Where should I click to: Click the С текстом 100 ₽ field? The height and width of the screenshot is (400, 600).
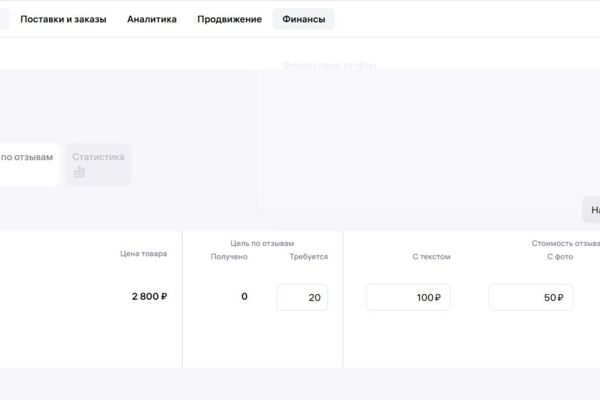pos(408,297)
